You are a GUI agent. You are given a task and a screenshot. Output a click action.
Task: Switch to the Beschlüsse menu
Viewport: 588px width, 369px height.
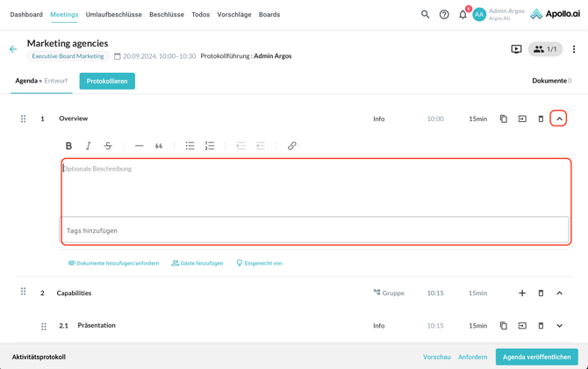coord(166,15)
